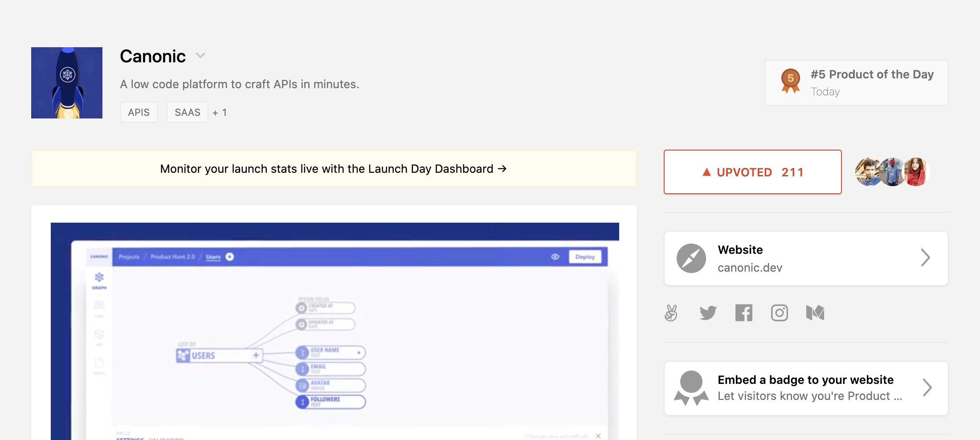Open the Facebook page icon
Screen dimensions: 980x440
tap(744, 313)
